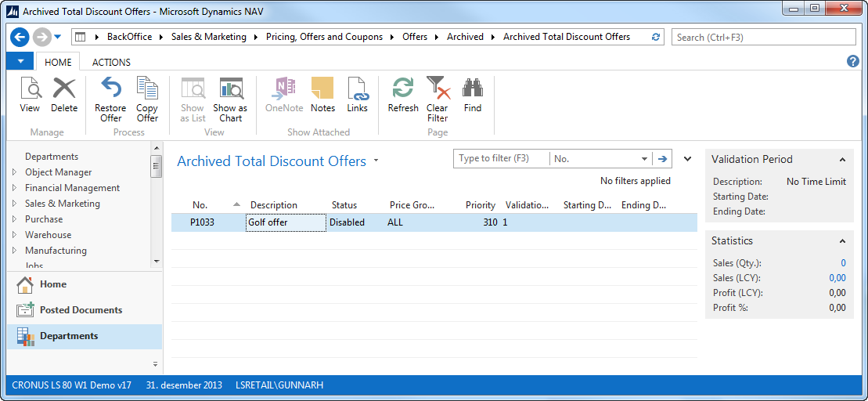Click the Sales (LCY) value link
Viewport: 868px width, 401px height.
837,278
